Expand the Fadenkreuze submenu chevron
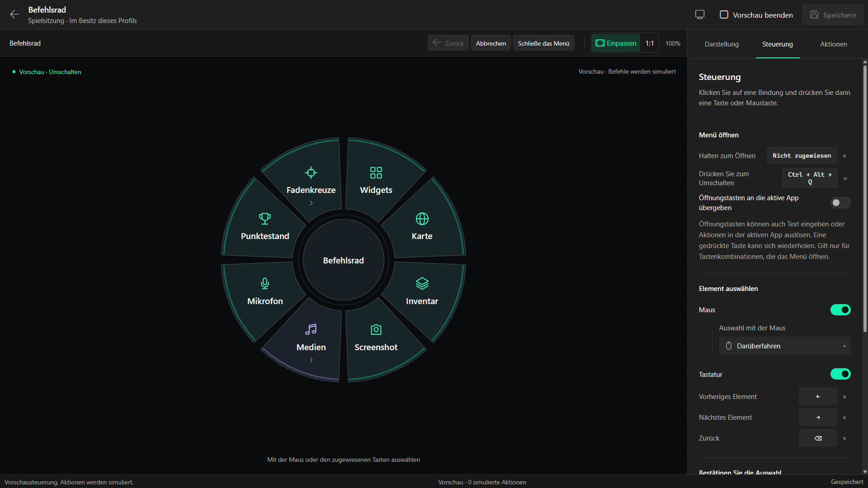868x488 pixels. 311,203
